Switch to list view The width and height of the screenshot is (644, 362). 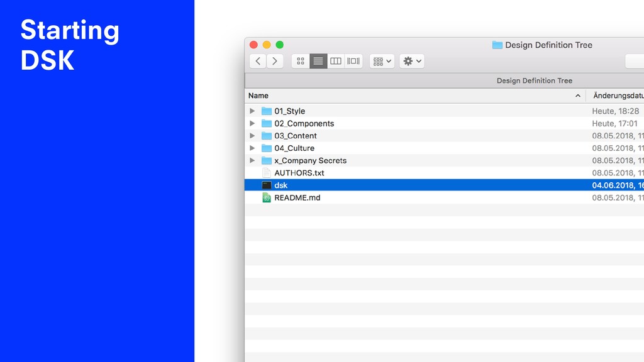click(318, 61)
